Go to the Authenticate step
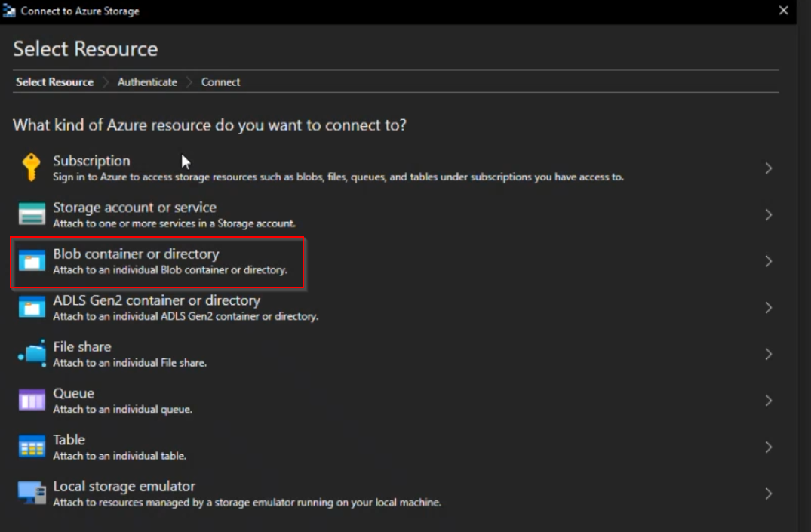This screenshot has height=532, width=811. coord(147,82)
